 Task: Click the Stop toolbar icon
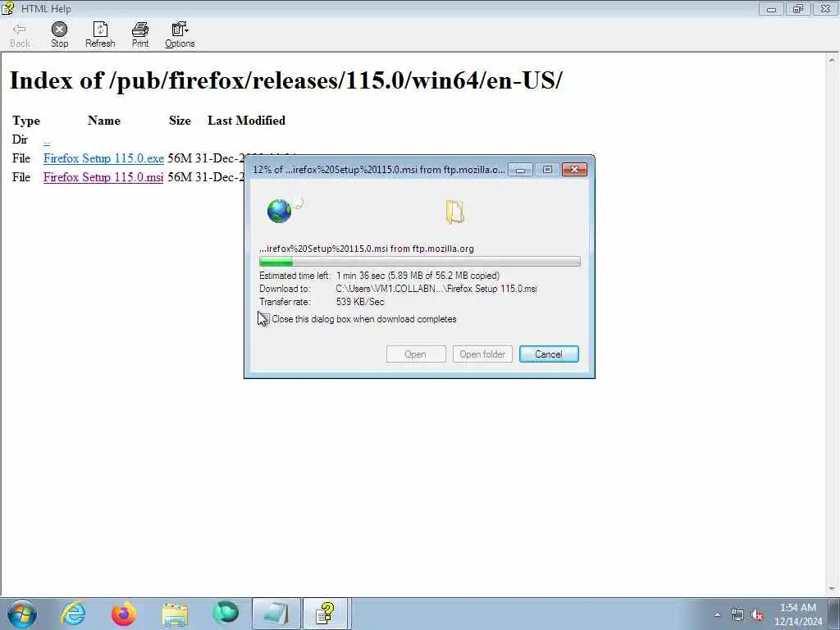(x=59, y=34)
